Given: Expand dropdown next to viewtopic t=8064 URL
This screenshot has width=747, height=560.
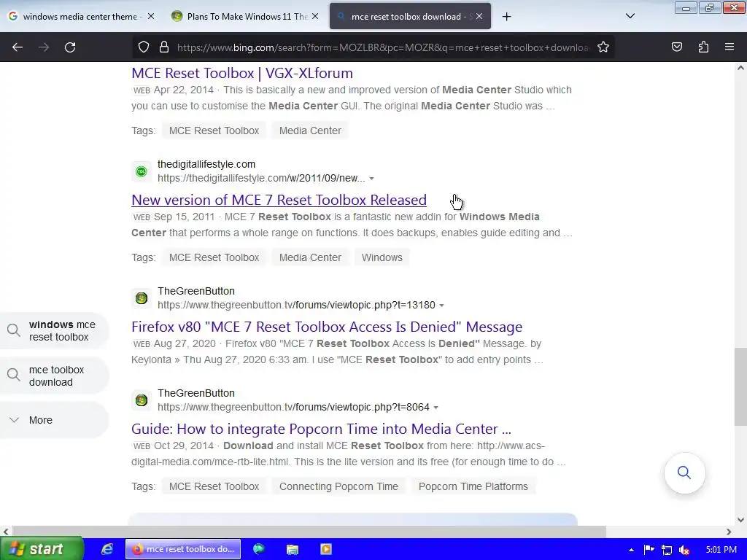Looking at the screenshot, I should pos(436,408).
